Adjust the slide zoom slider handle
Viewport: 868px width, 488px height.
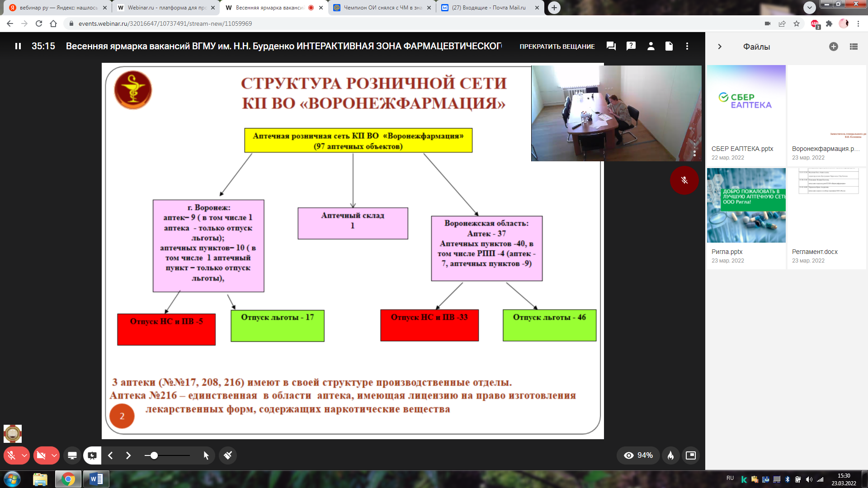click(x=154, y=455)
